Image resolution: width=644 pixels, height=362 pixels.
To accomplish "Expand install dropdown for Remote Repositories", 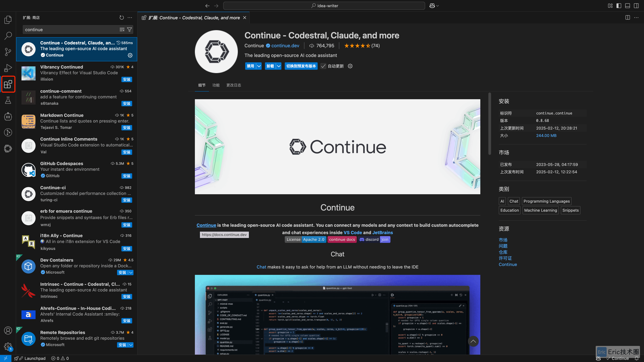I will tap(131, 345).
